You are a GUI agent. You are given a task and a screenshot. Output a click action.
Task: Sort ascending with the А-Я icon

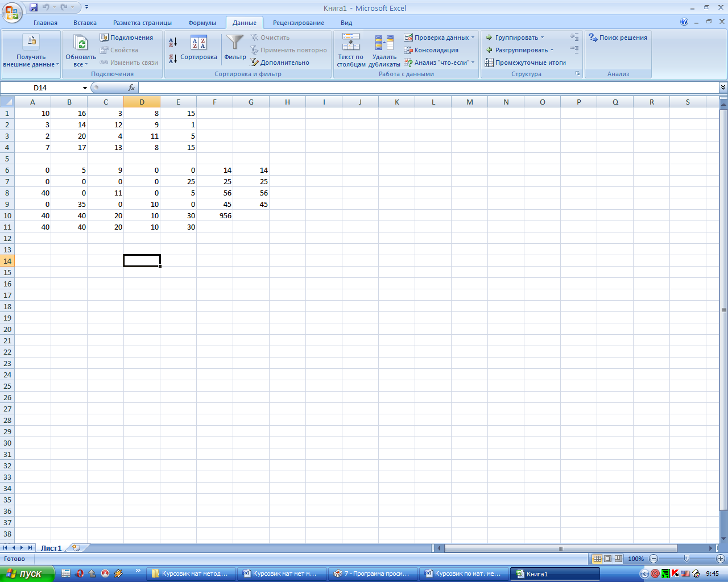[173, 42]
